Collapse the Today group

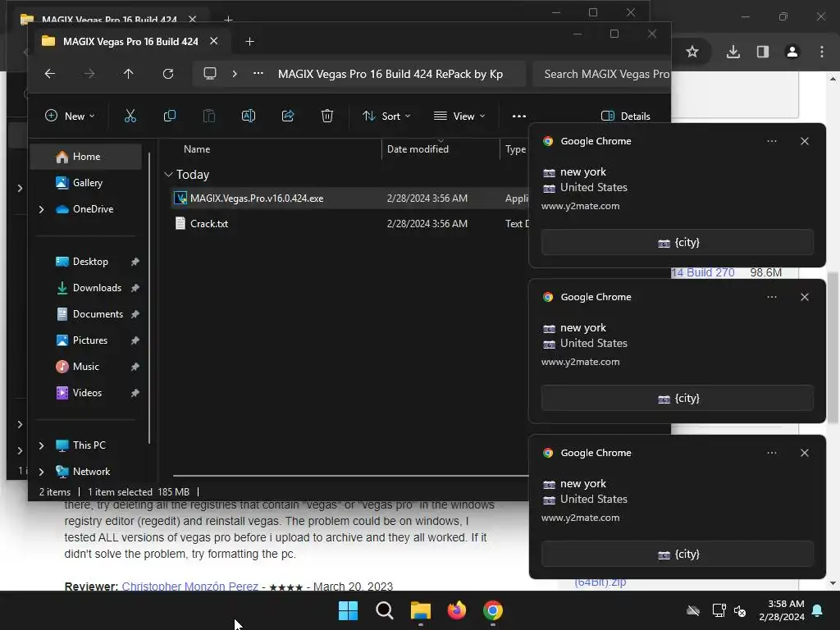point(168,175)
